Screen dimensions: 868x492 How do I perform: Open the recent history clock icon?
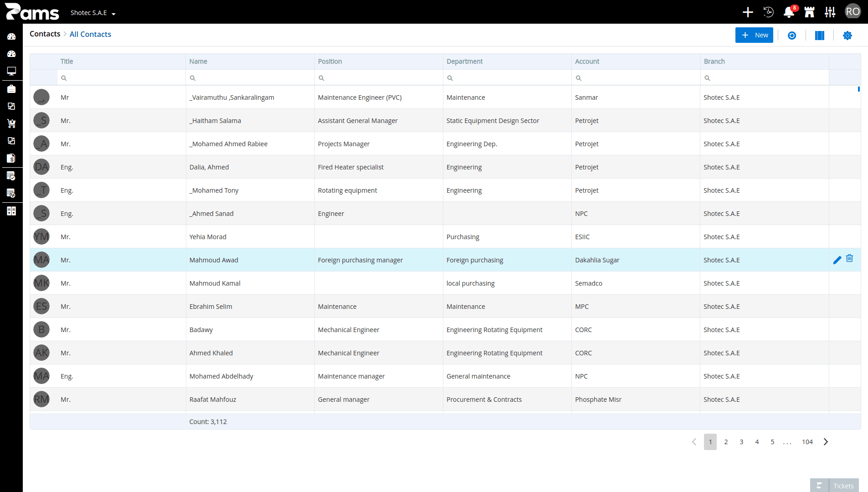[769, 12]
